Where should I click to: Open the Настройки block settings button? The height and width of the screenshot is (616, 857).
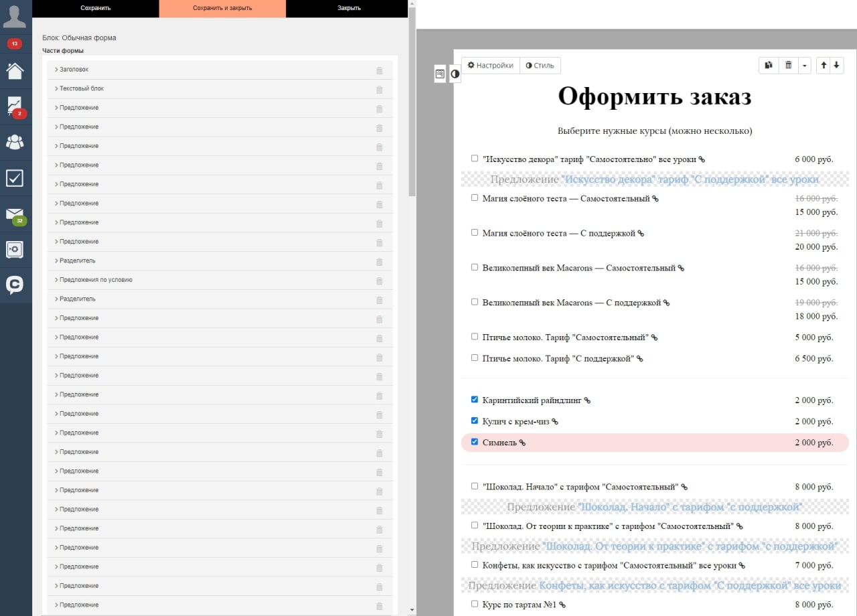491,66
